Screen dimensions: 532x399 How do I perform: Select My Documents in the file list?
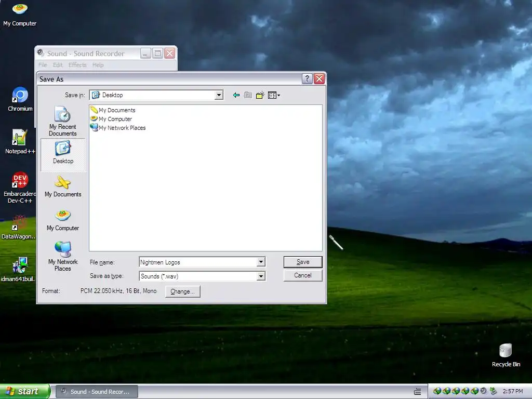click(x=113, y=110)
